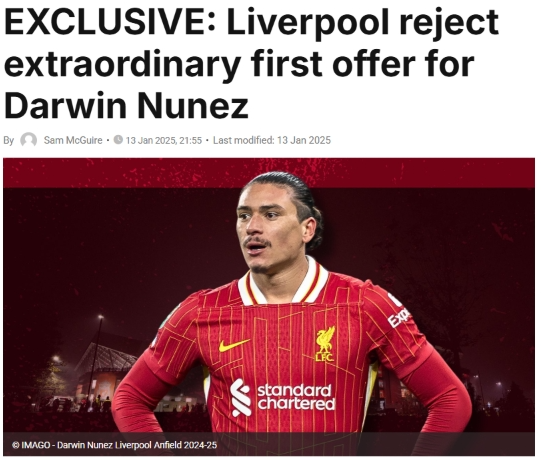This screenshot has width=541, height=461.
Task: Click the LFC liver bird crest on the shirt
Action: pos(325,344)
